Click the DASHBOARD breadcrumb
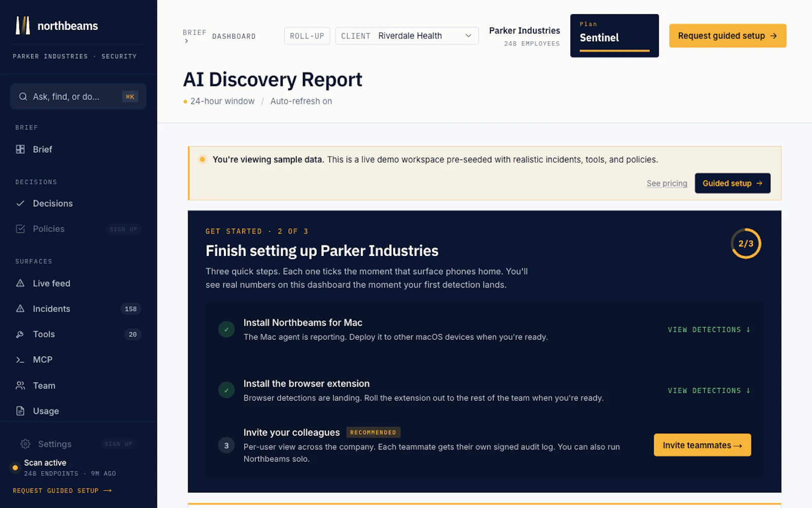 click(x=234, y=37)
